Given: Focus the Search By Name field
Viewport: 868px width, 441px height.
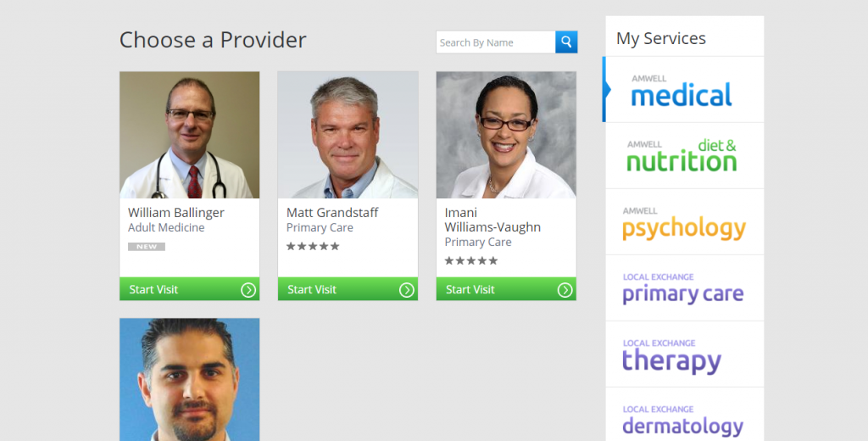Looking at the screenshot, I should coord(495,42).
